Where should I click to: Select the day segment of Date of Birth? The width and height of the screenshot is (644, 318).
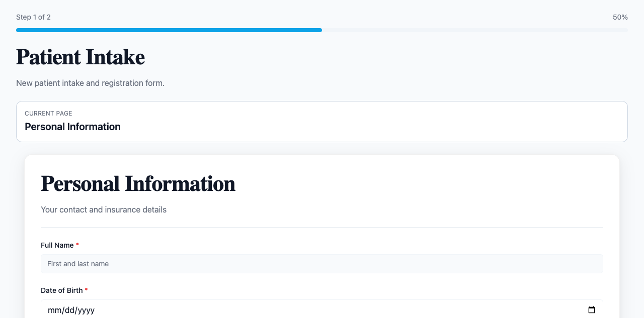click(x=68, y=310)
